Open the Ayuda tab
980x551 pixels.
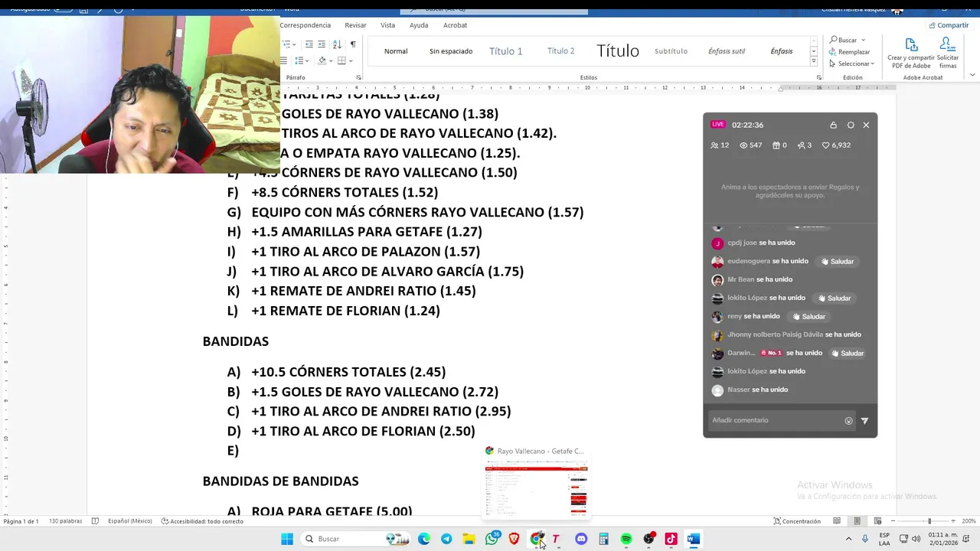[x=419, y=25]
